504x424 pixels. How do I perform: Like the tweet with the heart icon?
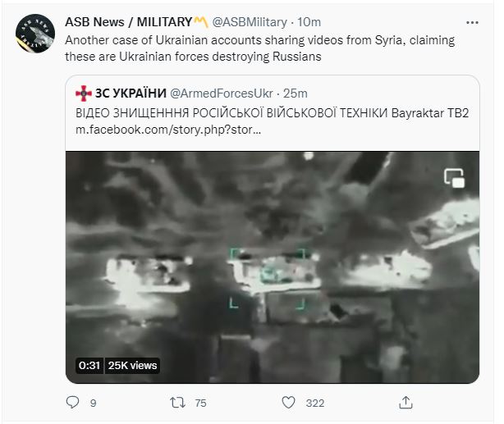point(288,402)
